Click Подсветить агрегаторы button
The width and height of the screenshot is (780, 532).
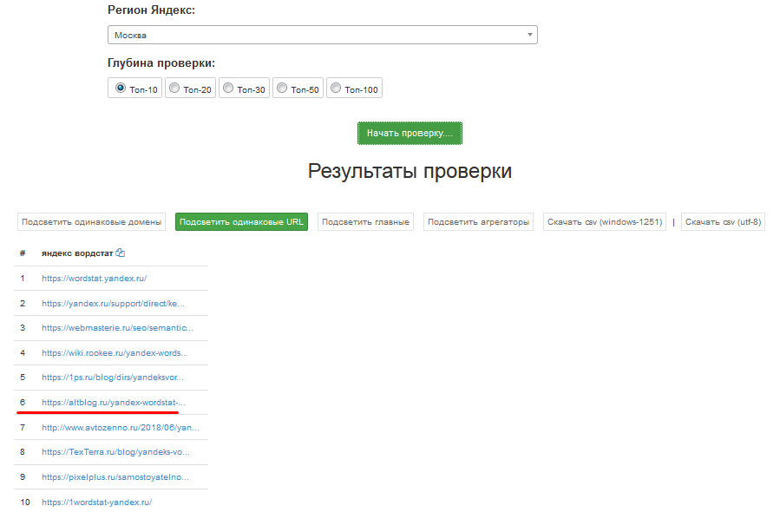tap(478, 222)
